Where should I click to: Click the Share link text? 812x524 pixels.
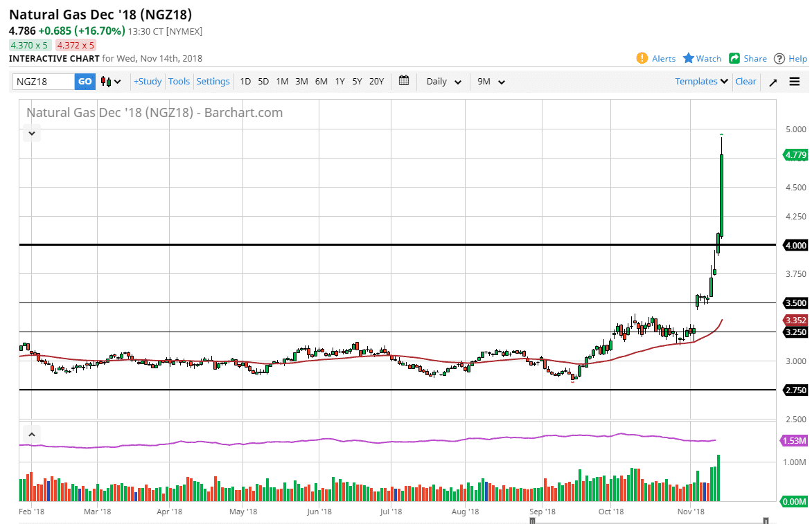point(755,58)
